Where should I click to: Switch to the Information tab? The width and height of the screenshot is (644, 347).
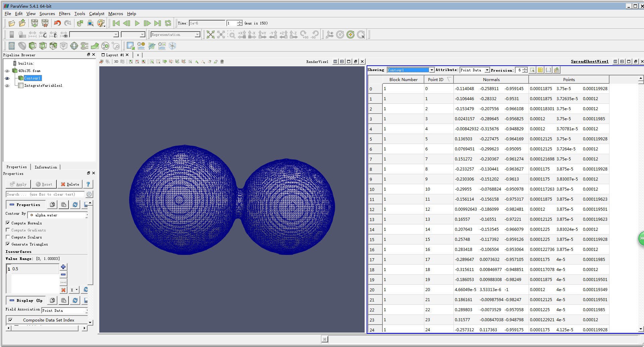coord(46,167)
